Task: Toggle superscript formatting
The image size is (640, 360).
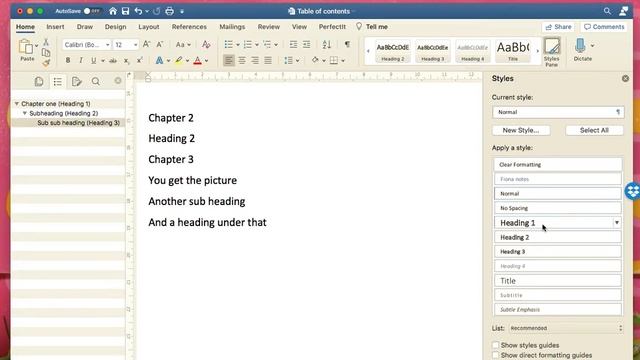Action: 139,60
